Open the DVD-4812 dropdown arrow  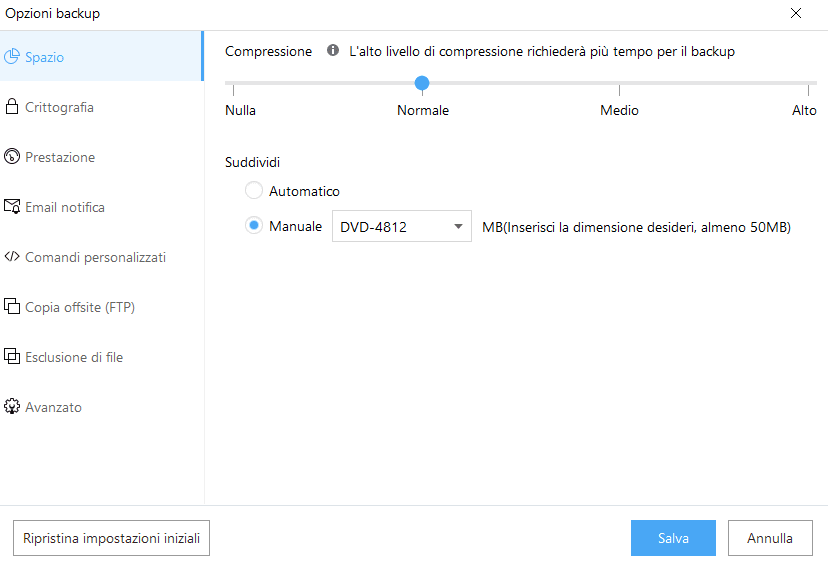tap(458, 227)
